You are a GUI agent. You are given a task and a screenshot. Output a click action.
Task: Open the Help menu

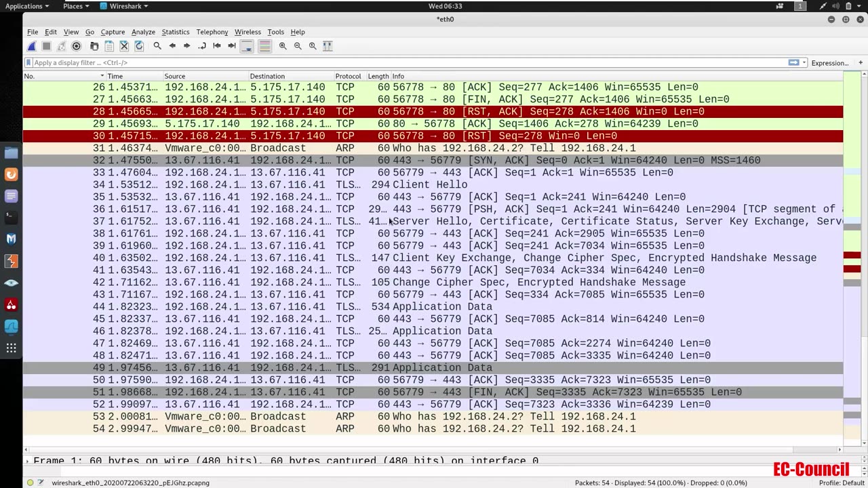tap(298, 32)
